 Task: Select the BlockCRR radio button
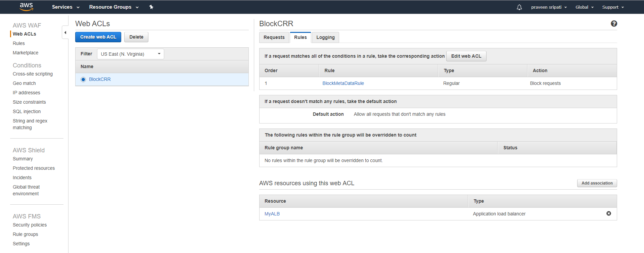point(83,80)
